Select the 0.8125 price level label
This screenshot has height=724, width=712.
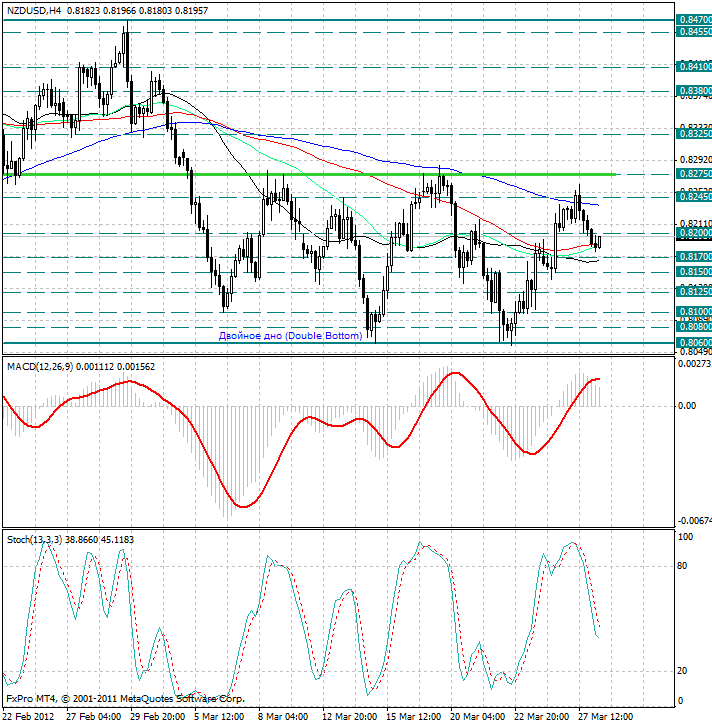tap(694, 292)
